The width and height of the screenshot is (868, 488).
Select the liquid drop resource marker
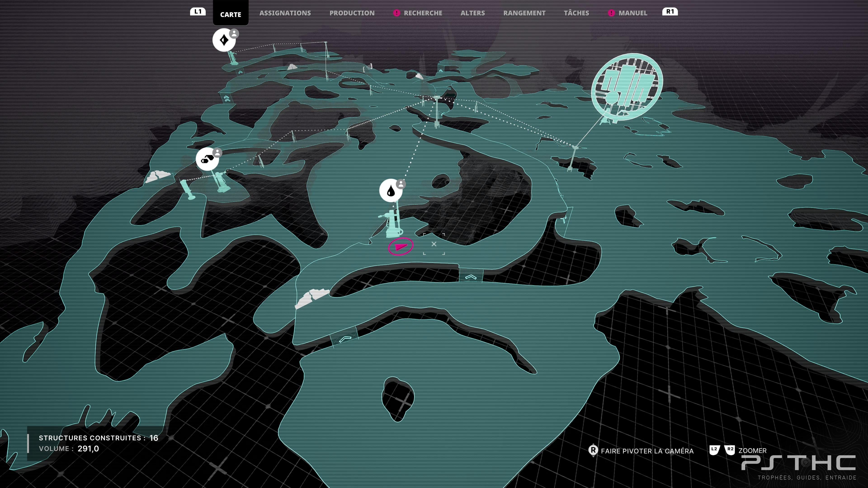click(391, 191)
